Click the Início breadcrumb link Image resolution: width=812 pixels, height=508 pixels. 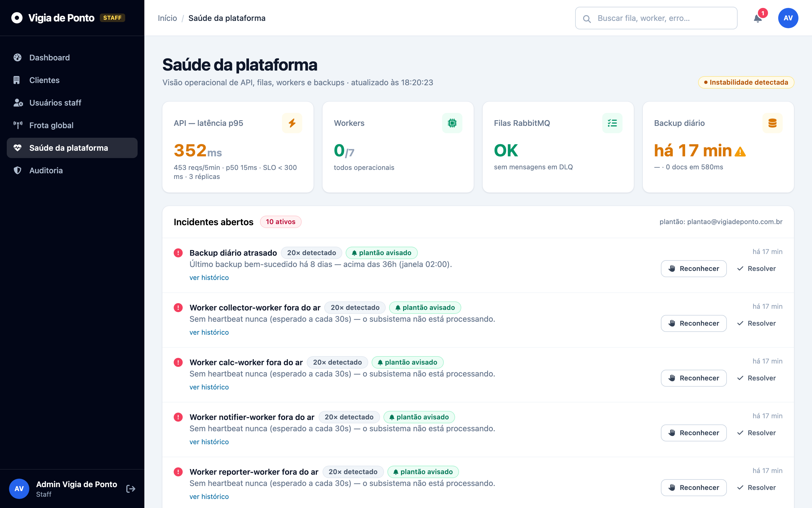tap(167, 18)
